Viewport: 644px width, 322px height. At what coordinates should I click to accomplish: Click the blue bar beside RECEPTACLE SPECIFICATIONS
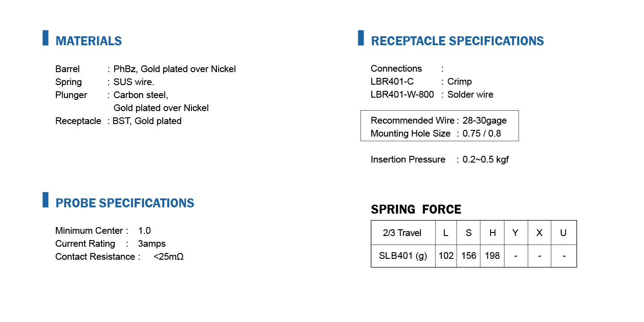click(361, 38)
